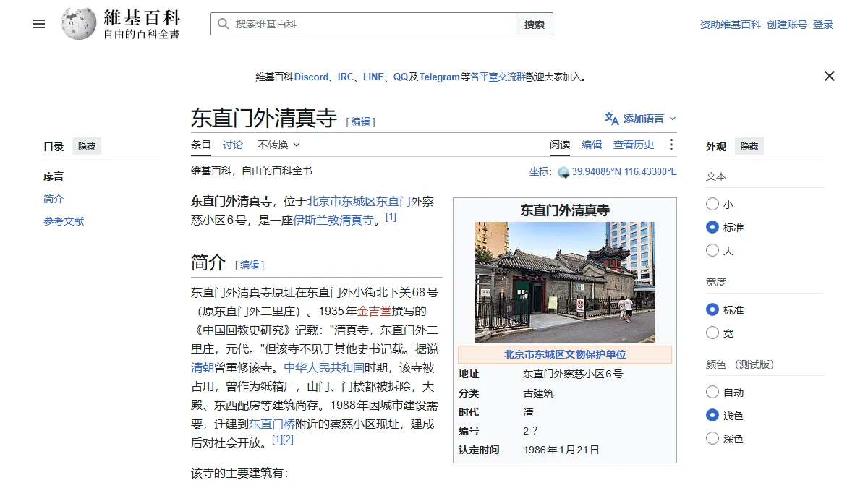Open the IRC link in banner
The height and width of the screenshot is (488, 868).
346,77
